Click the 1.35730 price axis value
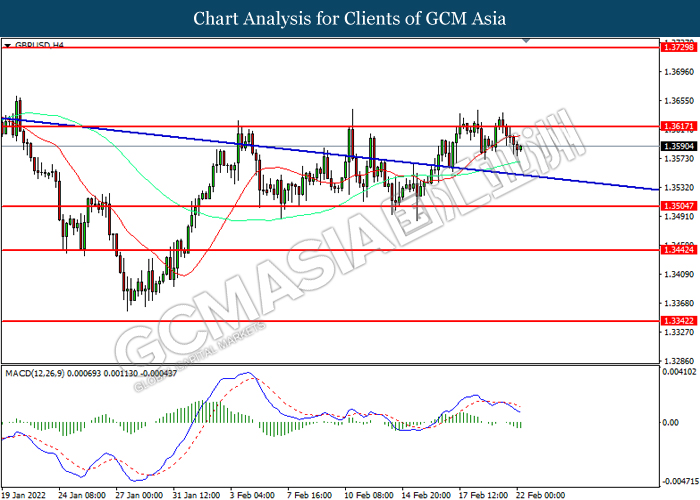The image size is (700, 500). (x=679, y=159)
